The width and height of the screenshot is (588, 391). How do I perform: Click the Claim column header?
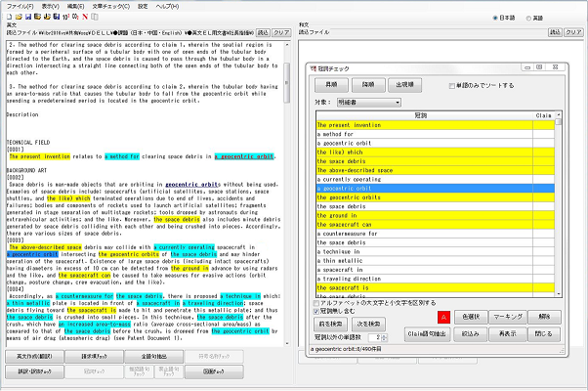click(x=544, y=115)
